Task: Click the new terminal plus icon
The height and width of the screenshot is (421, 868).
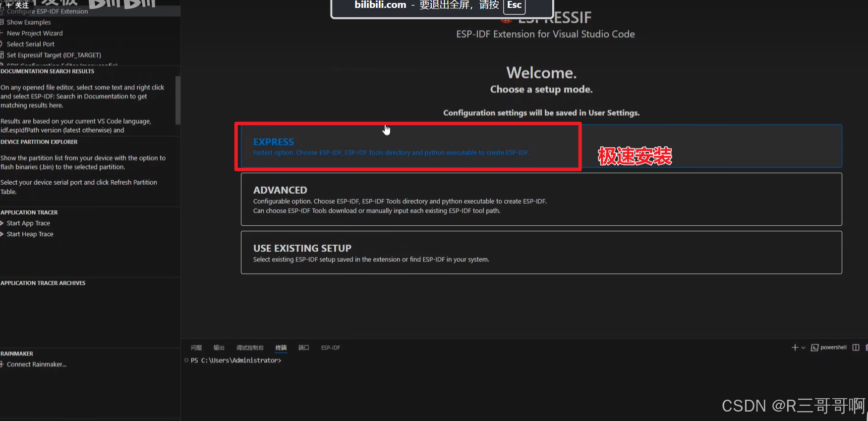Action: 795,348
